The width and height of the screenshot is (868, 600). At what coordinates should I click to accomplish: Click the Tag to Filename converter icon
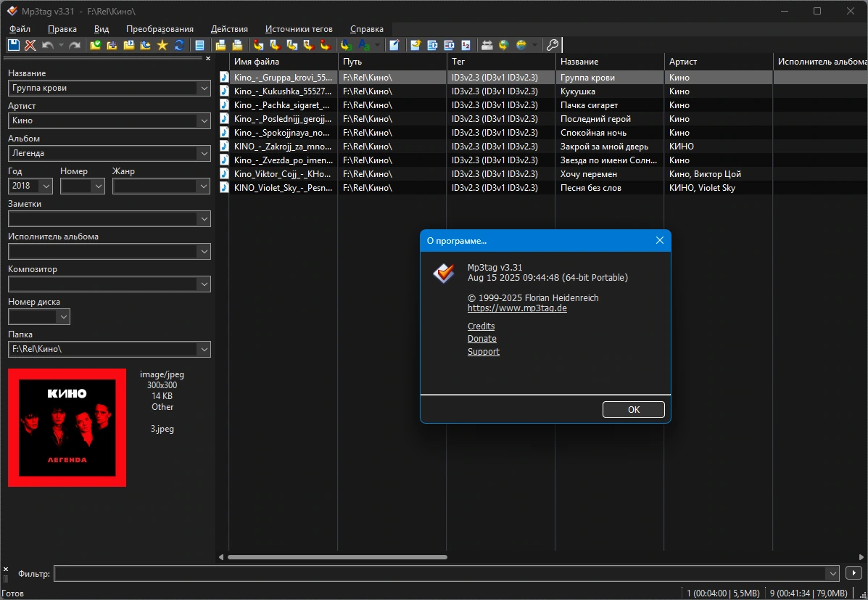tap(259, 45)
